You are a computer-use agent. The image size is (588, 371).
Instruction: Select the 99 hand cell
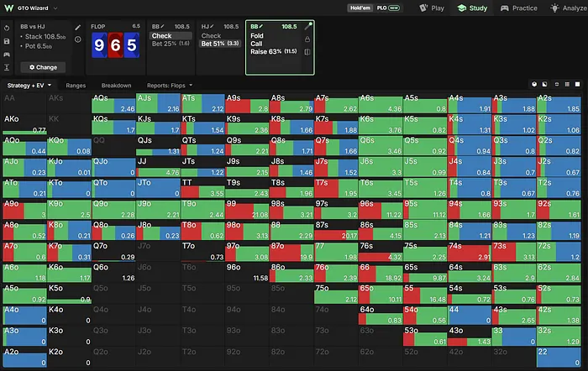point(247,209)
